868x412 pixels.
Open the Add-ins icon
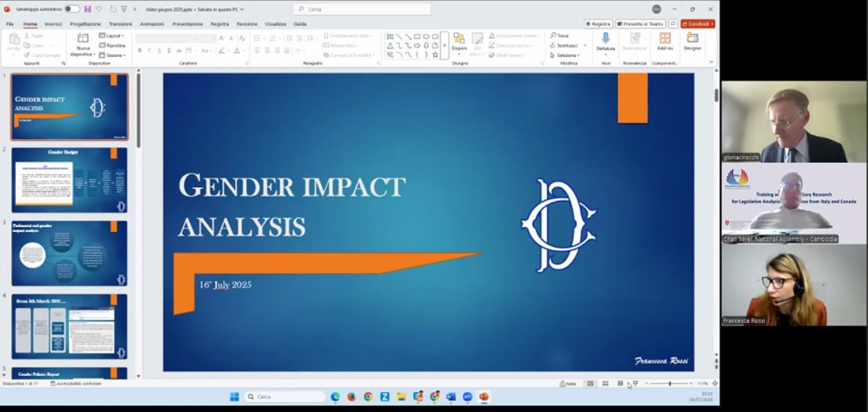coord(665,38)
